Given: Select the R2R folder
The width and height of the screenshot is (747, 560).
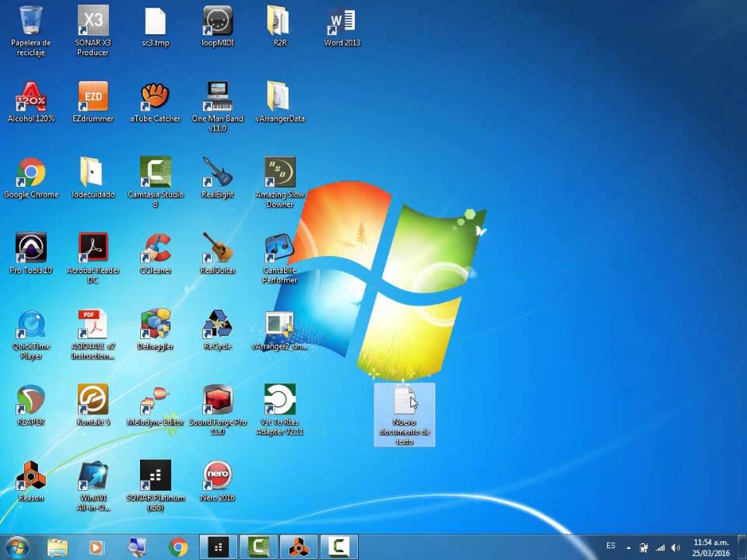Looking at the screenshot, I should (279, 26).
